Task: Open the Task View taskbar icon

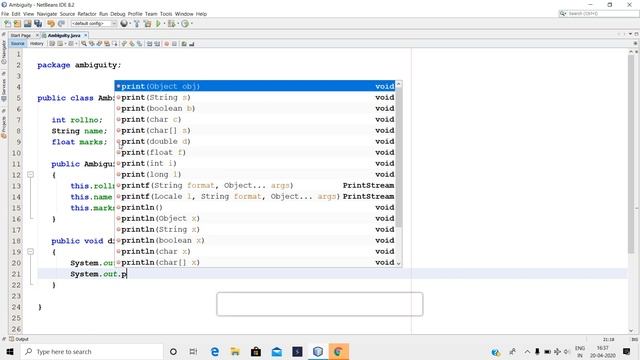Action: (x=193, y=351)
